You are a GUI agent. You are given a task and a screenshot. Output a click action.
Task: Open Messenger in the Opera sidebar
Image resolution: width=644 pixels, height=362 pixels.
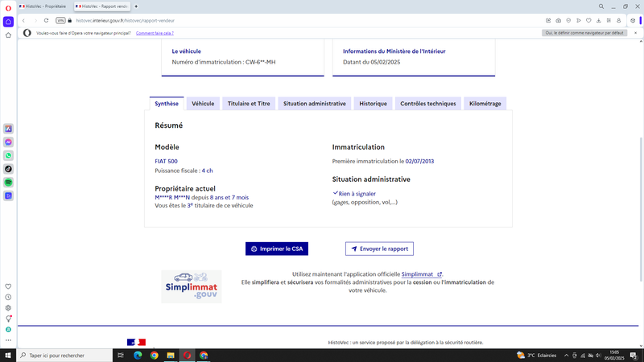point(8,142)
